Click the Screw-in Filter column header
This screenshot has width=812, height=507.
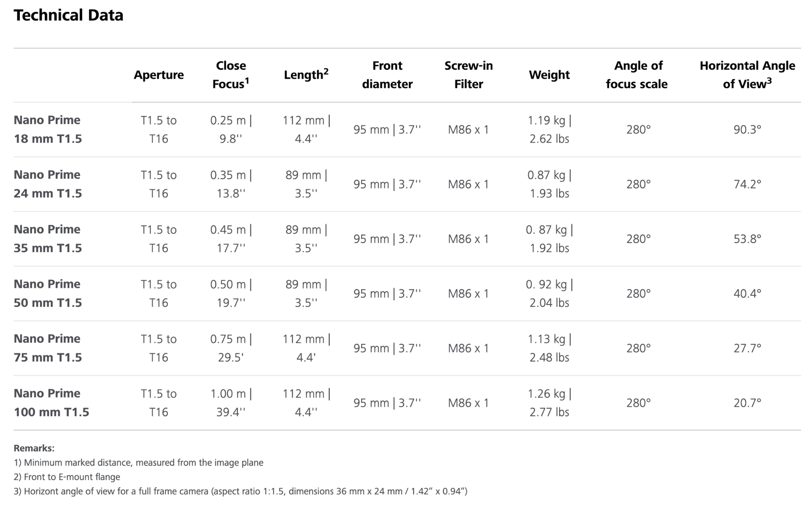(x=469, y=75)
